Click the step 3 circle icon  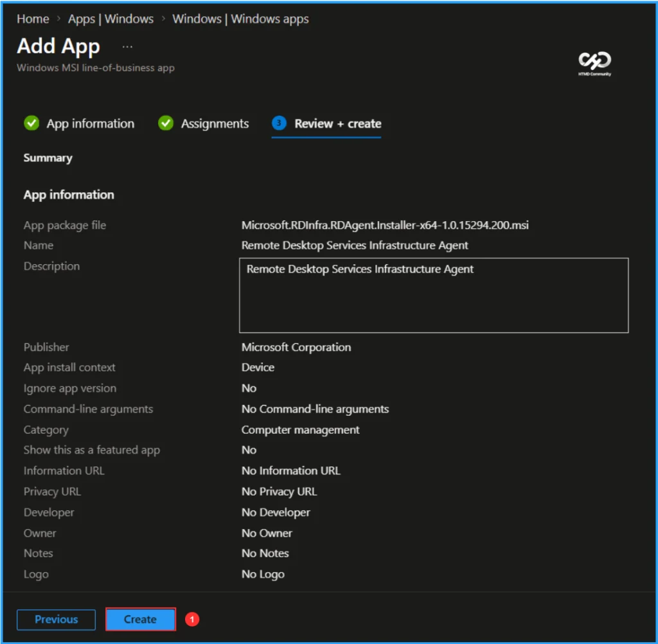click(x=279, y=123)
